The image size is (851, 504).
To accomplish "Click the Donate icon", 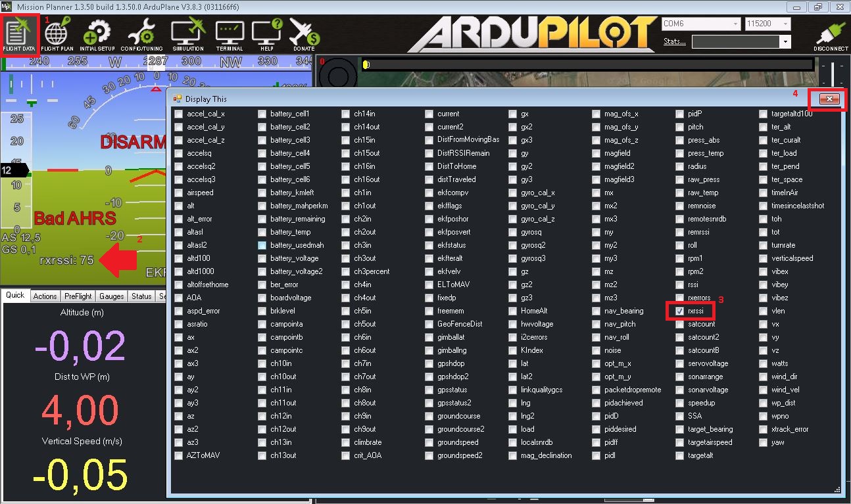I will coord(304,34).
